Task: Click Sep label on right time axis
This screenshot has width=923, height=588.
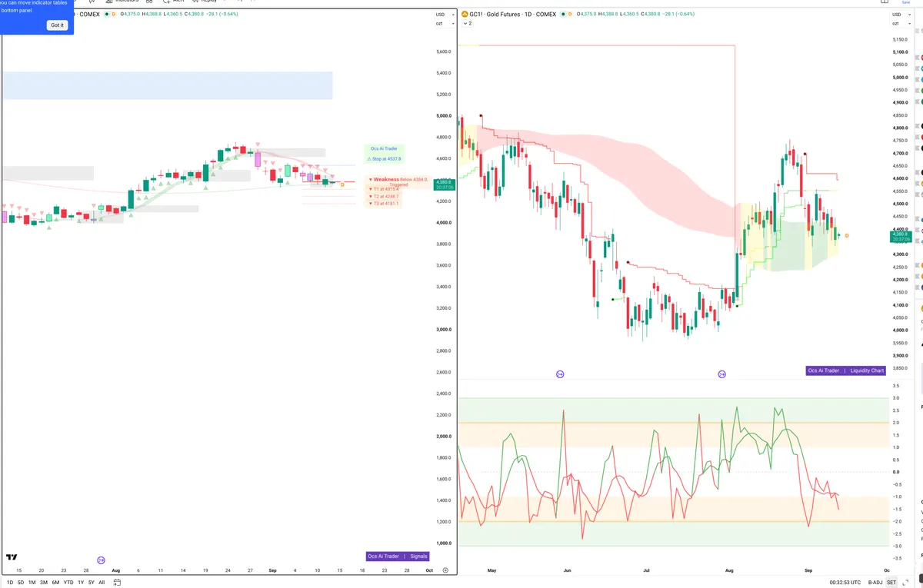Action: click(808, 571)
